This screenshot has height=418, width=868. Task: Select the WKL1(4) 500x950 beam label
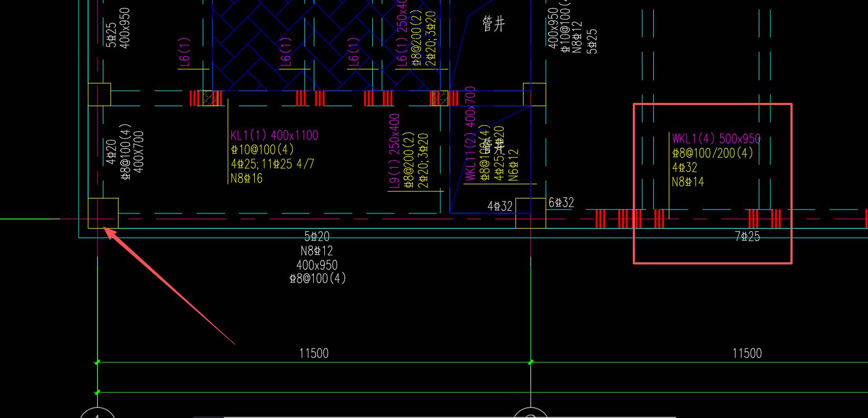pyautogui.click(x=716, y=139)
